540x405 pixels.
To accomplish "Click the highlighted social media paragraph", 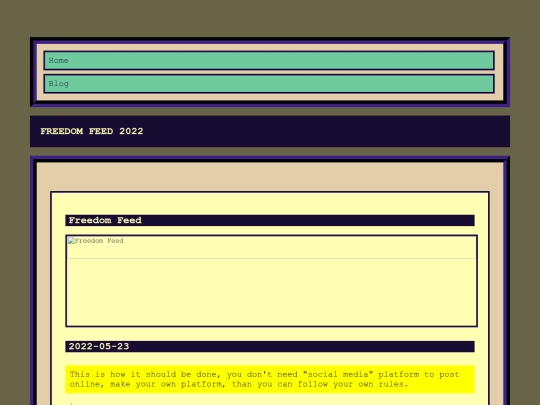I will click(x=270, y=379).
